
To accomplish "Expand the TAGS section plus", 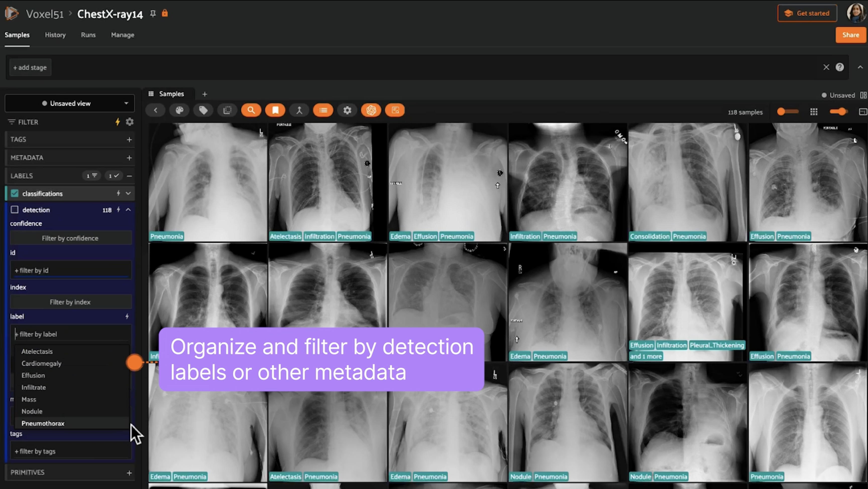I will 129,139.
